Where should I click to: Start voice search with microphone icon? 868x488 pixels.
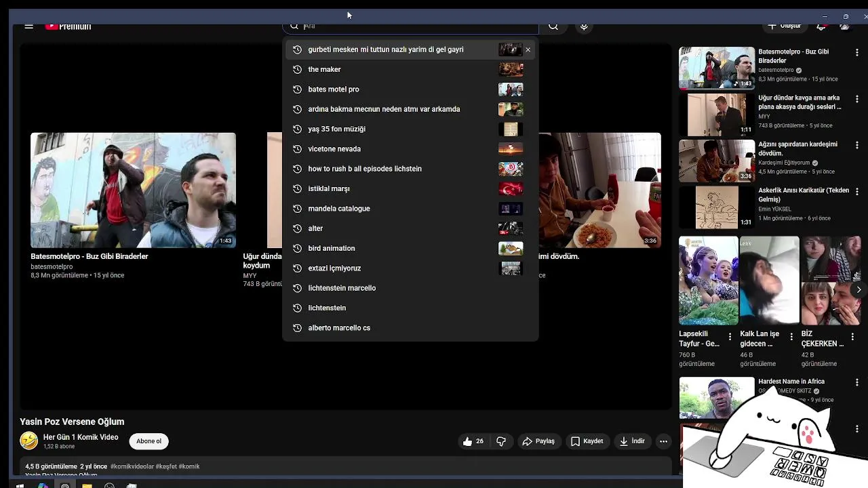(584, 26)
